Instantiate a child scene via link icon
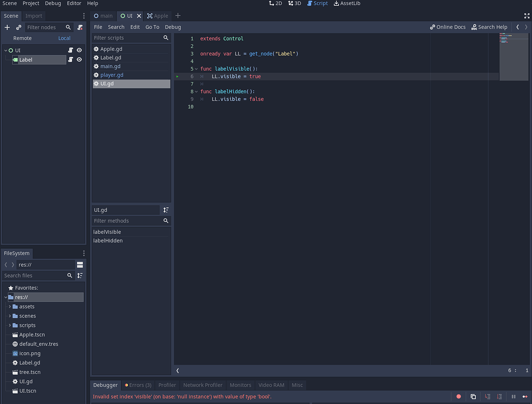This screenshot has height=404, width=532. point(19,27)
